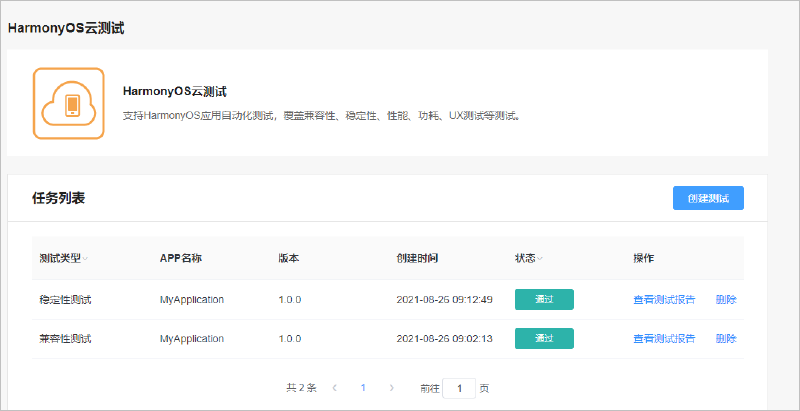Click the HarmonyOS cloud phone icon

[x=68, y=104]
